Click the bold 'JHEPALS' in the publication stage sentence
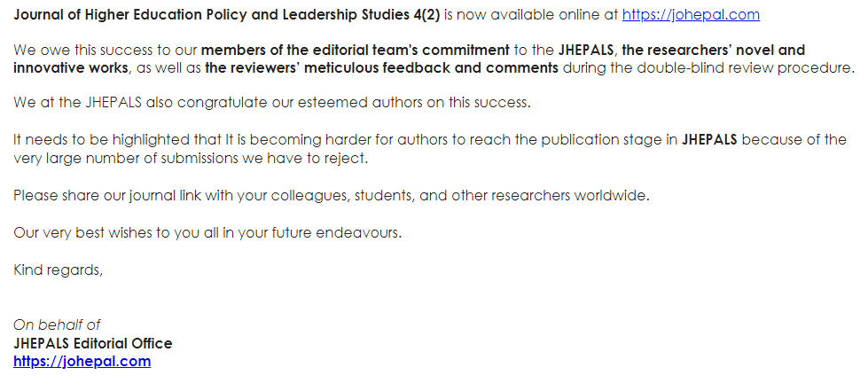Viewport: 868px width, 391px height. (x=709, y=139)
